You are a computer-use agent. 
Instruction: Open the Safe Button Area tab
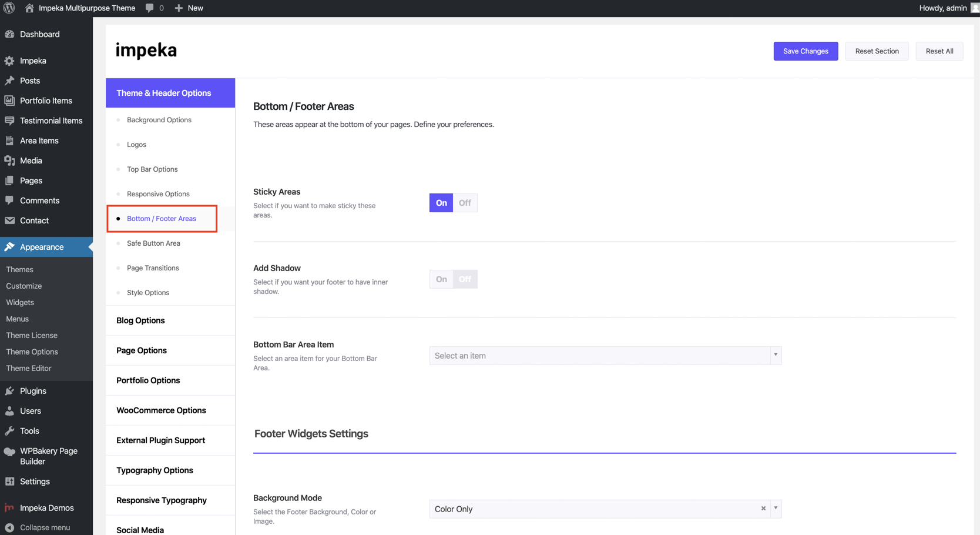pos(153,243)
